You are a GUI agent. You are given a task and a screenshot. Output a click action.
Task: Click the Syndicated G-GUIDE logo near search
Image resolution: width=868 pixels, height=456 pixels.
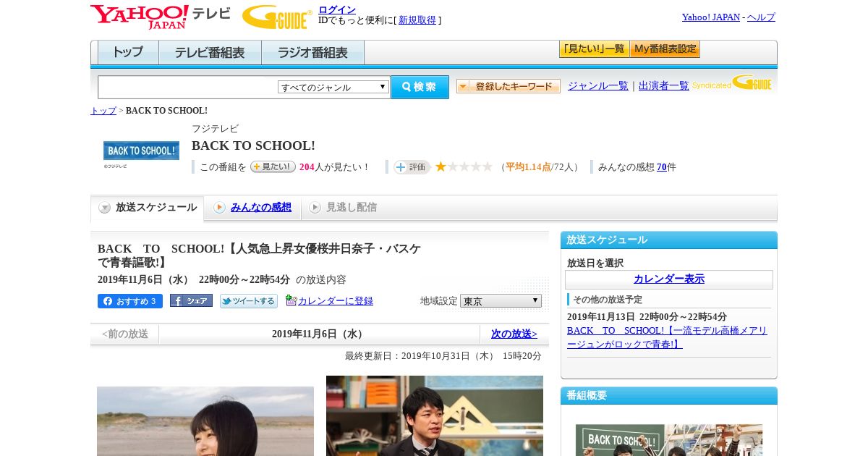point(732,83)
